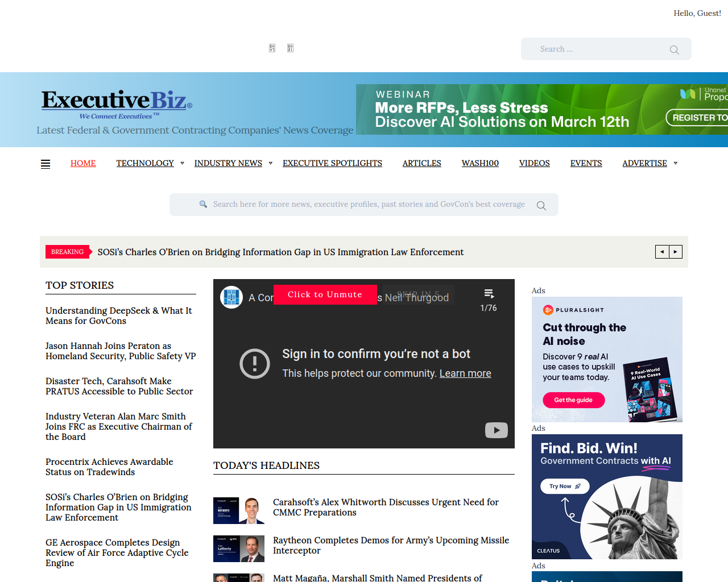
Task: Open Carahsoft's Alex Whitworth CMMC headline
Action: tap(386, 507)
